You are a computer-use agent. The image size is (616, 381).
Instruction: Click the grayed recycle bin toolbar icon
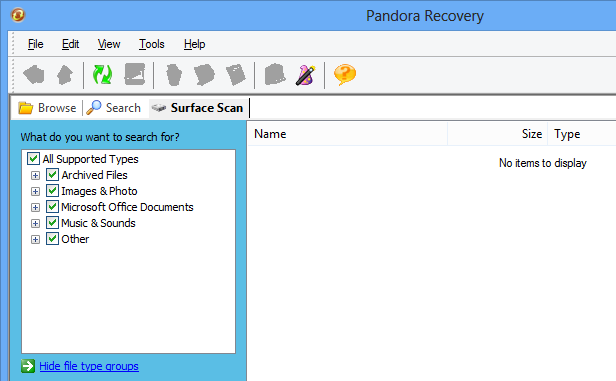pos(174,75)
